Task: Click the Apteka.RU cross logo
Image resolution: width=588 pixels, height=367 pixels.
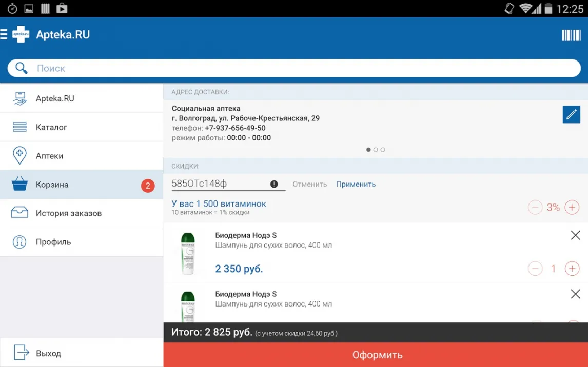Action: [x=21, y=35]
